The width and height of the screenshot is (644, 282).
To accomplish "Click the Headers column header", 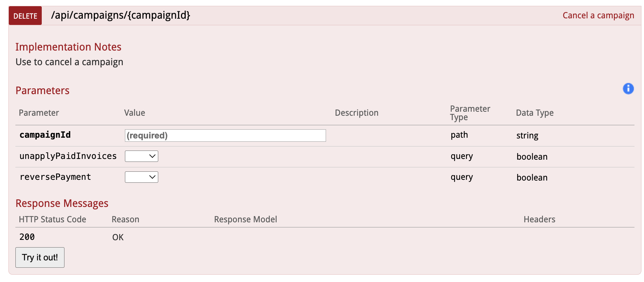I will [539, 219].
